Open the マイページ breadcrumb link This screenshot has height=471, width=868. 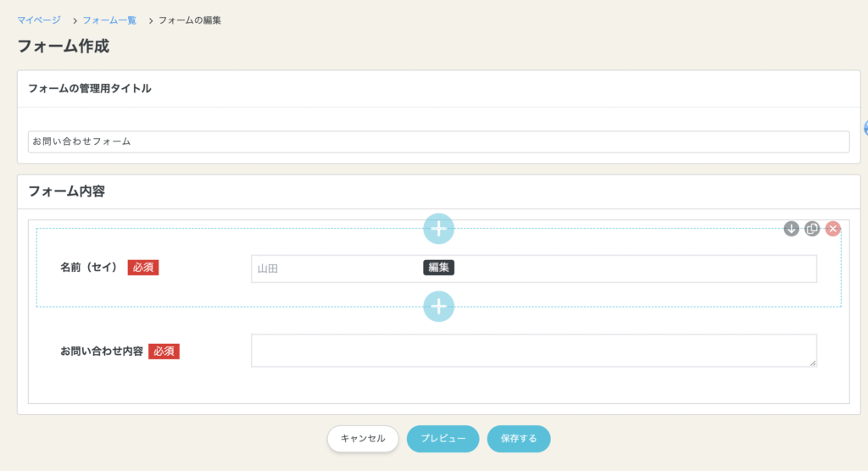tap(39, 19)
